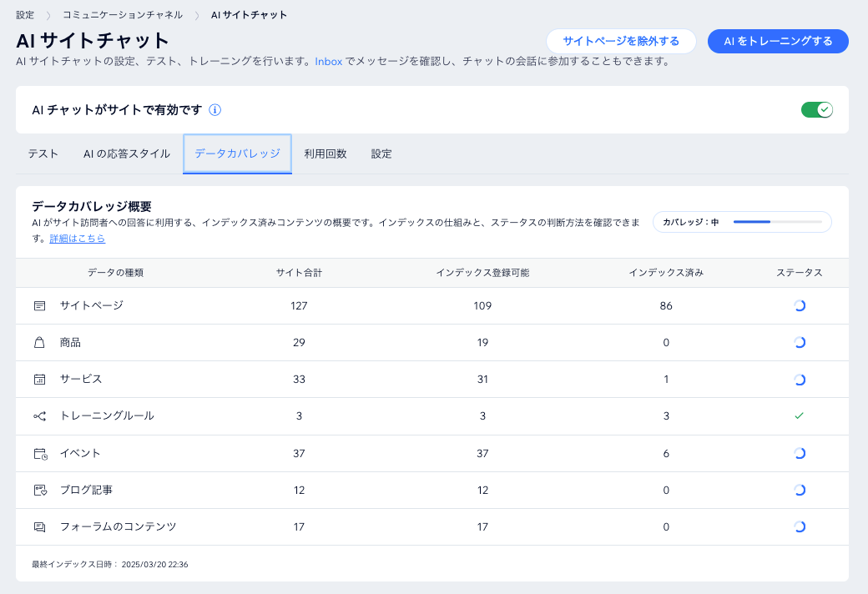Open the 詳細はこちら link
This screenshot has width=868, height=594.
tap(79, 239)
